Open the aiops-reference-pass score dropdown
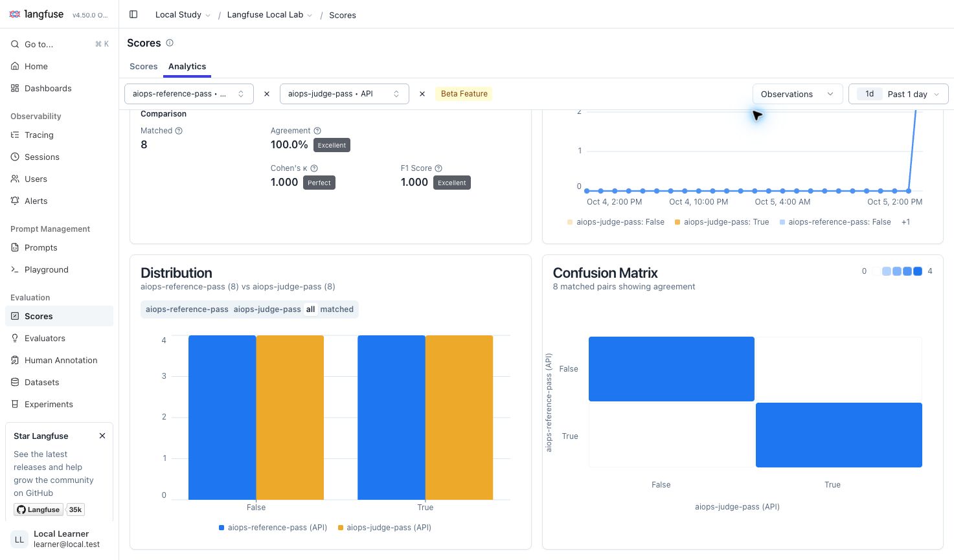The image size is (954, 560). (189, 94)
